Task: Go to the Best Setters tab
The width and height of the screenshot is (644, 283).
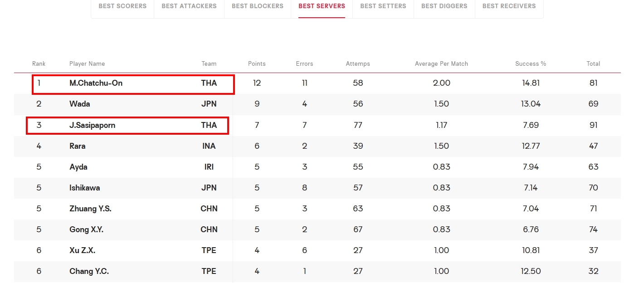Action: (x=383, y=6)
